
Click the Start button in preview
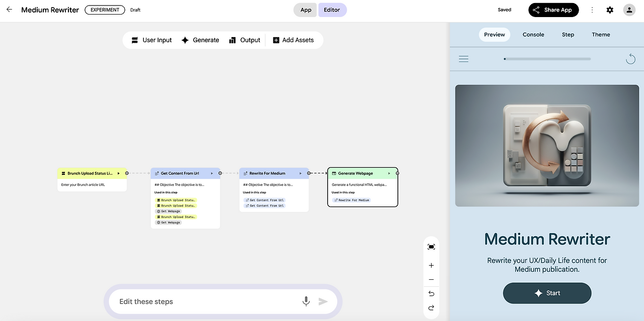(x=547, y=293)
